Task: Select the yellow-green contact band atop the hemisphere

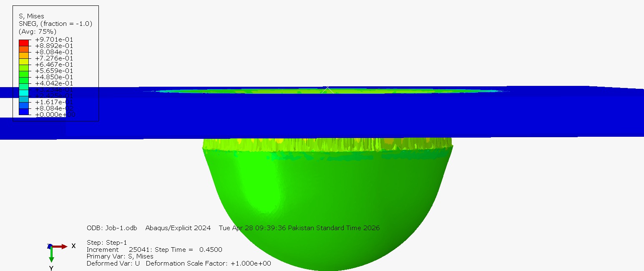Action: coord(327,145)
